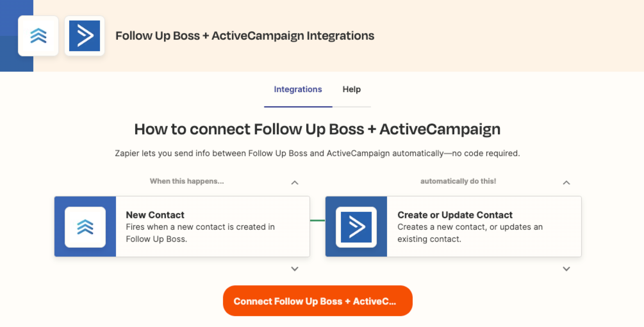Click the 'Follow Up Boss + ActiveCampaign Integrations' title
Image resolution: width=644 pixels, height=327 pixels.
click(245, 36)
